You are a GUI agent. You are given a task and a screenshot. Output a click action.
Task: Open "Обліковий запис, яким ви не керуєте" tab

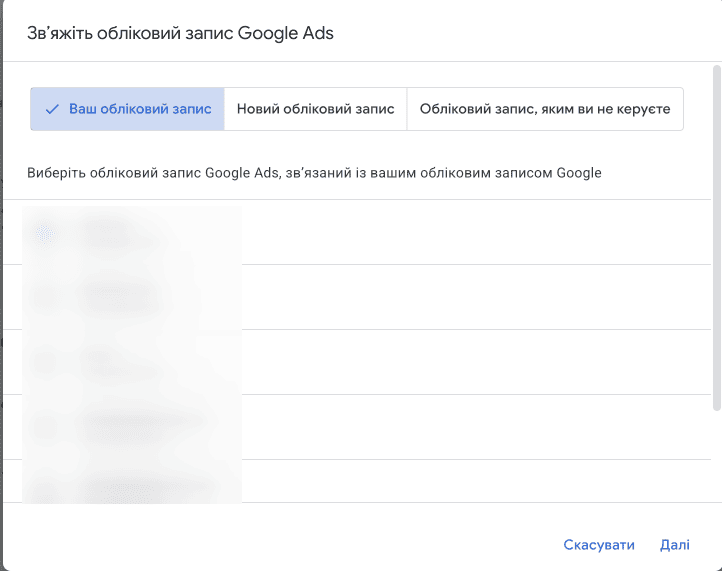[545, 109]
